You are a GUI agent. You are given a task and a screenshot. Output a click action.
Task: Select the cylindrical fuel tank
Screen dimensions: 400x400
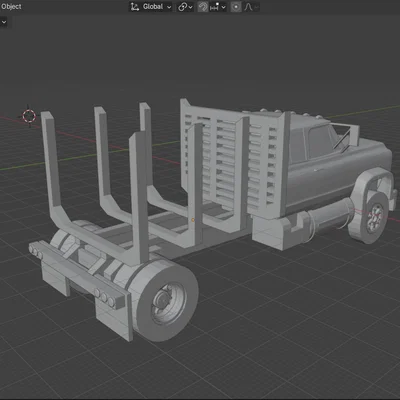330,217
